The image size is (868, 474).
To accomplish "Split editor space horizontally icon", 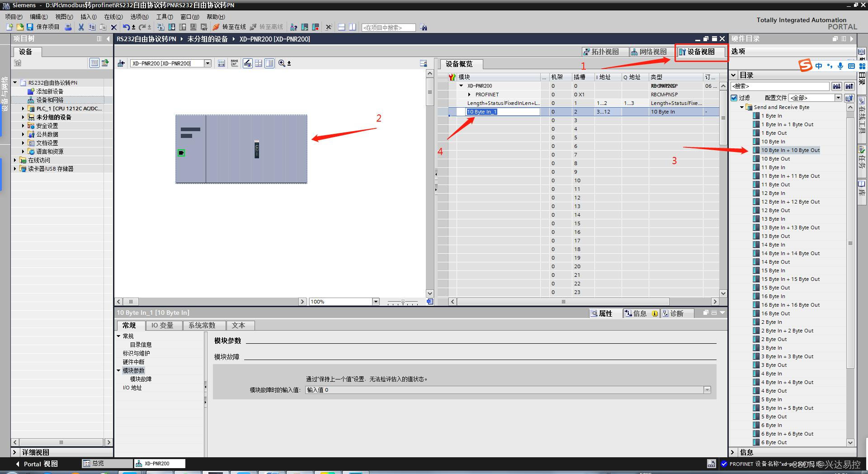I will point(341,27).
